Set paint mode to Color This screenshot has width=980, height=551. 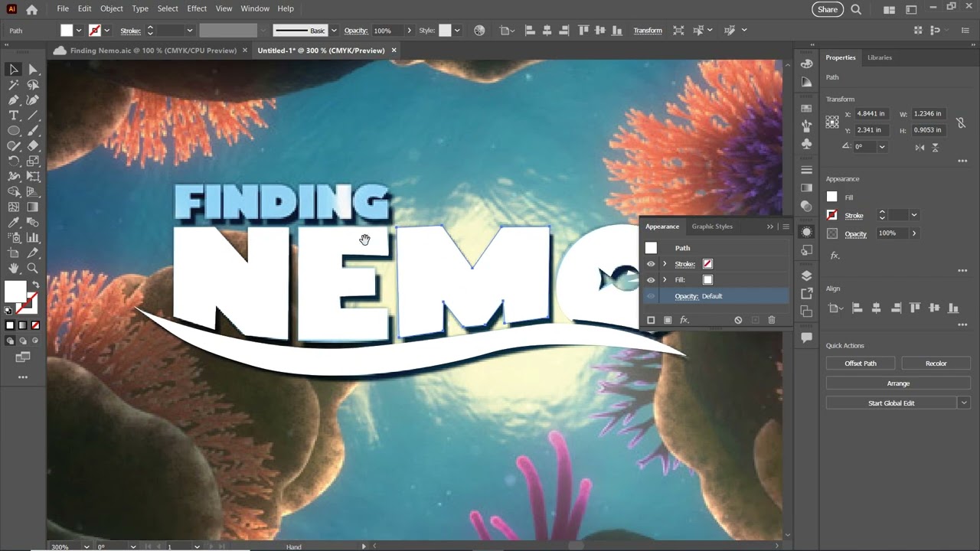10,325
